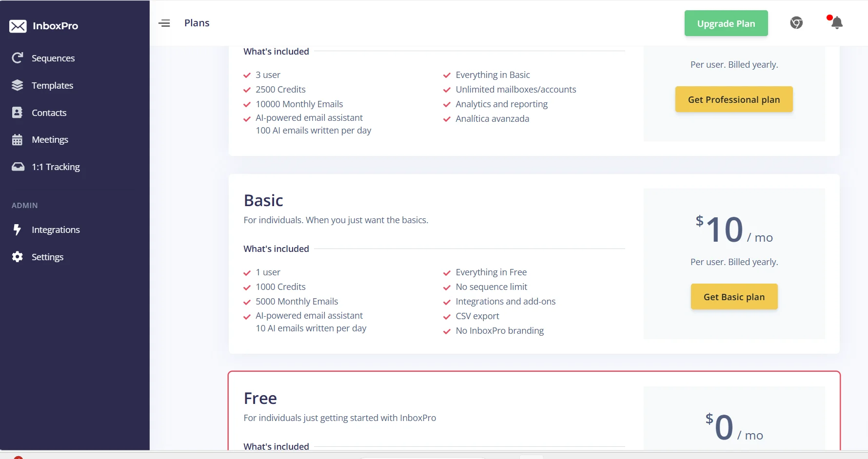Go to the Templates section
Image resolution: width=868 pixels, height=459 pixels.
click(x=52, y=85)
